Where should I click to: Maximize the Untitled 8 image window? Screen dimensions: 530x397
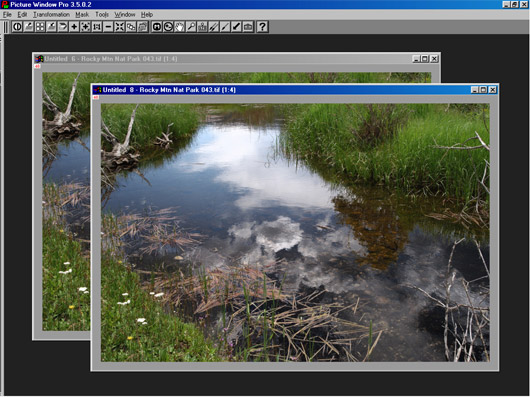[484, 90]
